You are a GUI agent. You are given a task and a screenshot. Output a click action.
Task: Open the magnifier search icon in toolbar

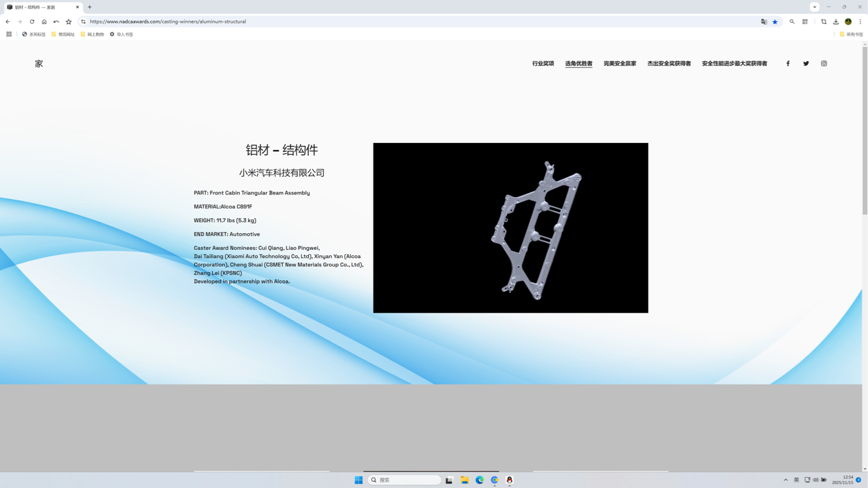[x=792, y=22]
